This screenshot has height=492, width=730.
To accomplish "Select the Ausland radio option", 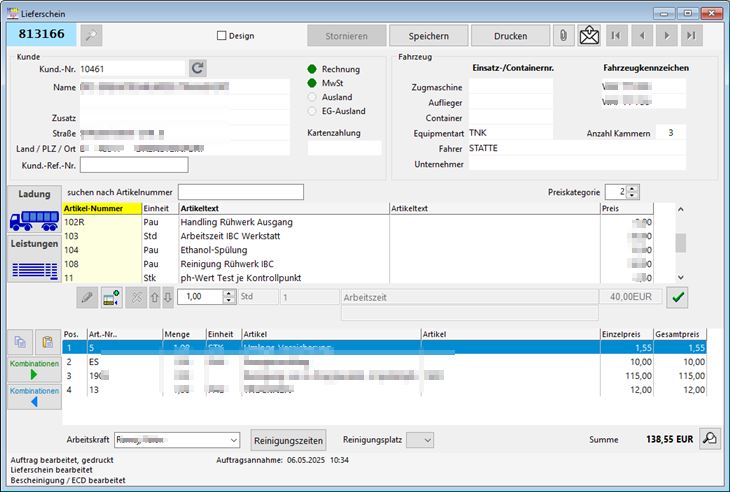I will [313, 97].
